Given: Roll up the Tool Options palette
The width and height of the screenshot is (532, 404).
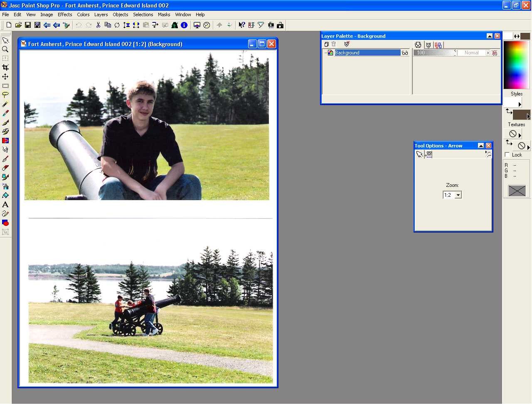Looking at the screenshot, I should pos(481,146).
